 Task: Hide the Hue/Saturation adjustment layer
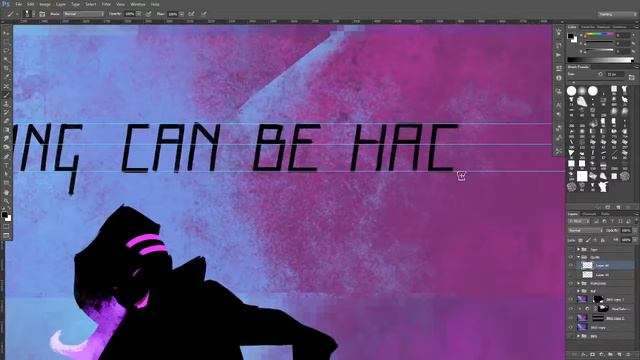[571, 309]
